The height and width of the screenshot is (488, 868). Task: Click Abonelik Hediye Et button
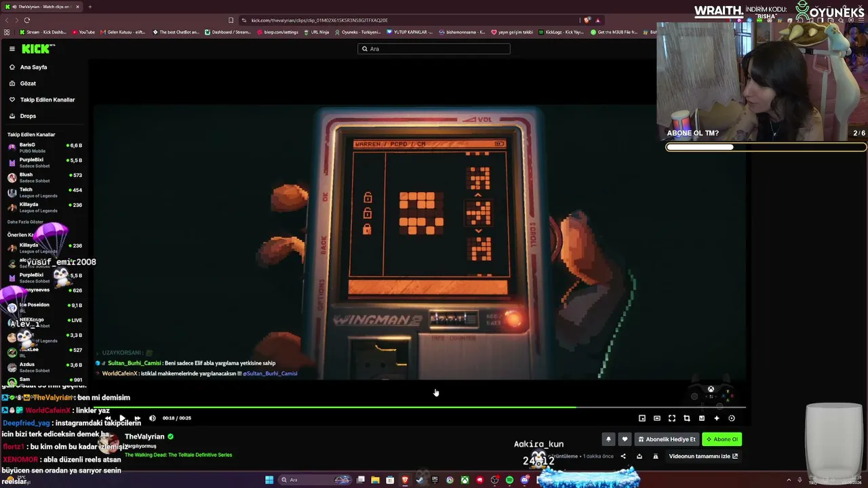(667, 439)
